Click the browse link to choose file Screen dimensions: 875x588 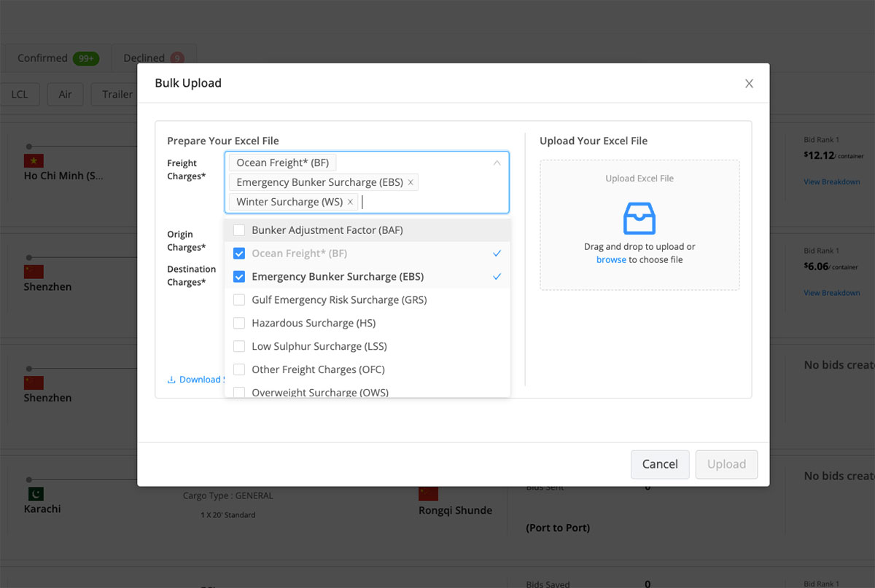coord(611,259)
